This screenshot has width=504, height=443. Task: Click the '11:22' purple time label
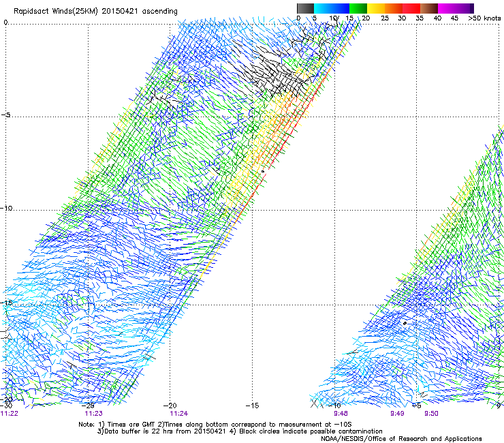9,414
